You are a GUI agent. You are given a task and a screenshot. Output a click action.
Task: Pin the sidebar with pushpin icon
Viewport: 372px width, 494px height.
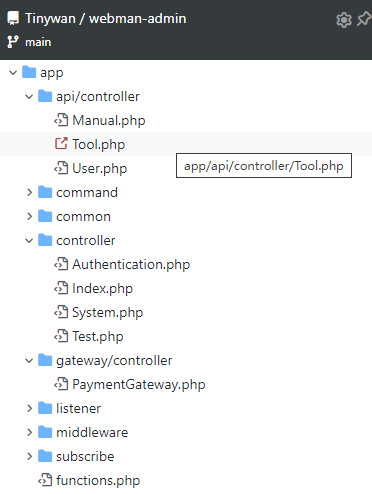point(364,19)
